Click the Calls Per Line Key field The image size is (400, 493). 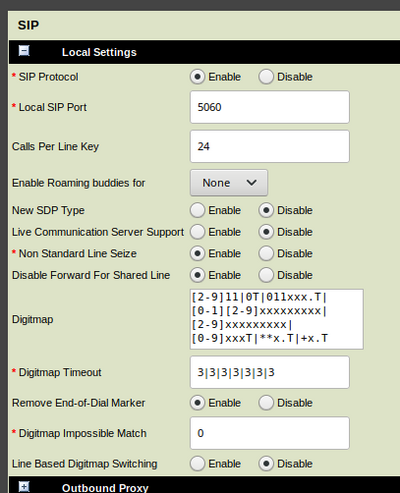tap(270, 146)
